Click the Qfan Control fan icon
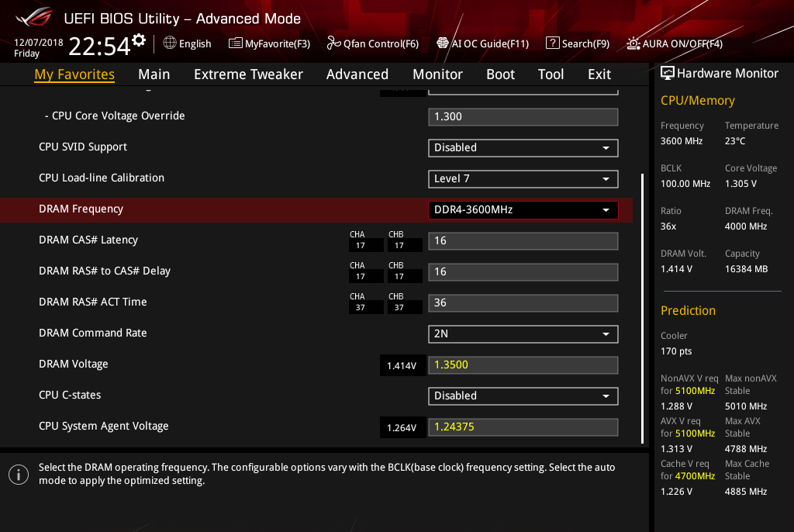Image resolution: width=794 pixels, height=532 pixels. pos(333,43)
